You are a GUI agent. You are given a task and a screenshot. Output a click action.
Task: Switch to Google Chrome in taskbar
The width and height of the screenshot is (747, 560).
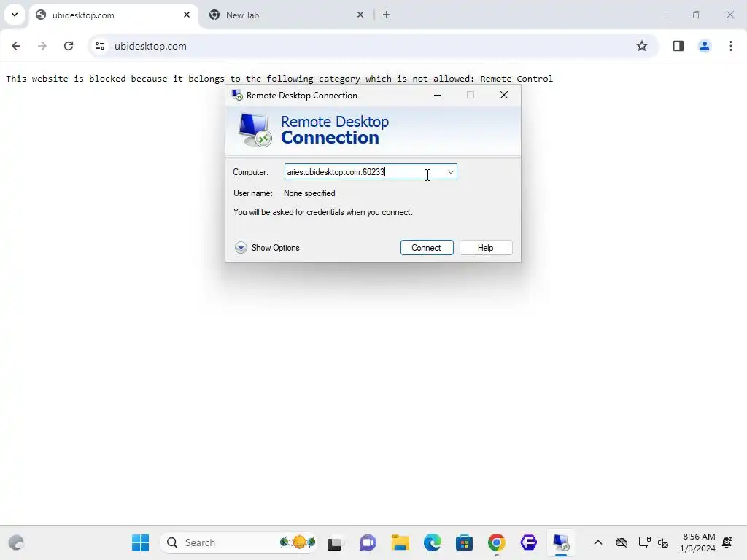[496, 542]
